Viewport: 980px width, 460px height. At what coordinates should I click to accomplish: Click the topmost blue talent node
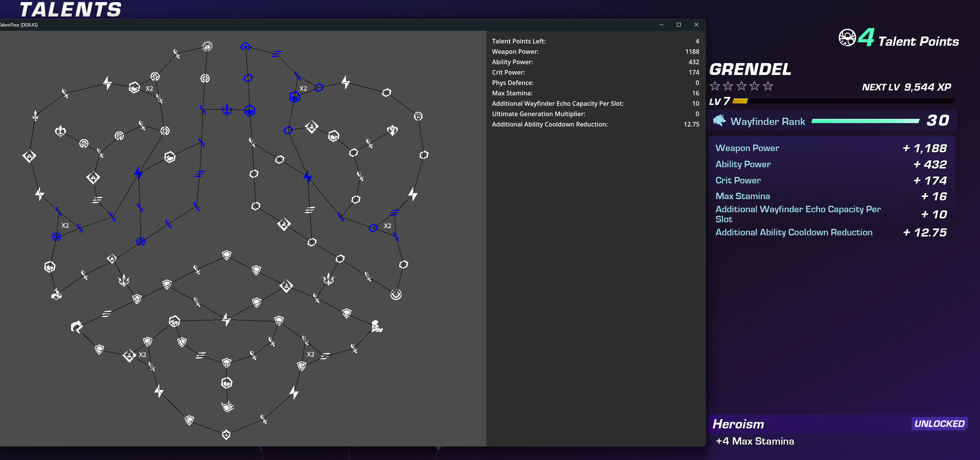(x=245, y=47)
